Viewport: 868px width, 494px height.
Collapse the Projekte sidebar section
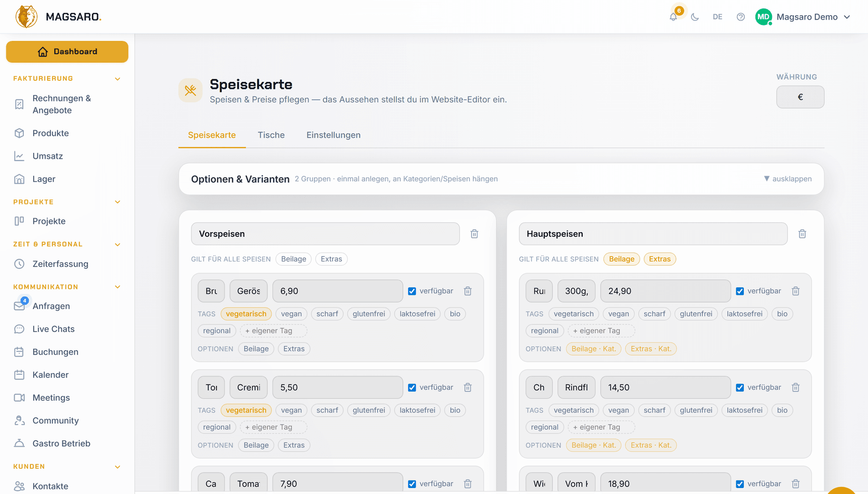pyautogui.click(x=118, y=202)
